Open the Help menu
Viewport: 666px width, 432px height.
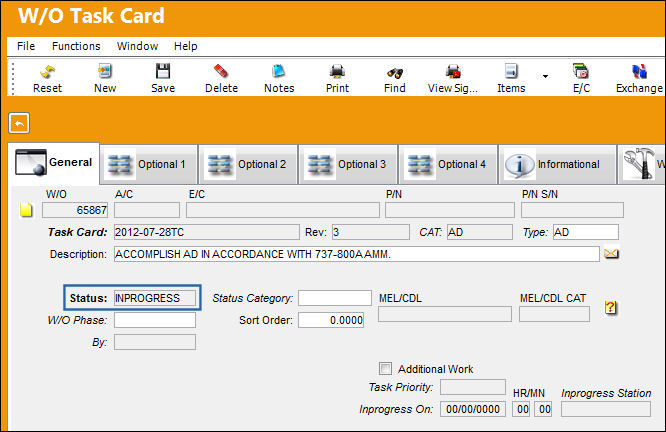[186, 46]
